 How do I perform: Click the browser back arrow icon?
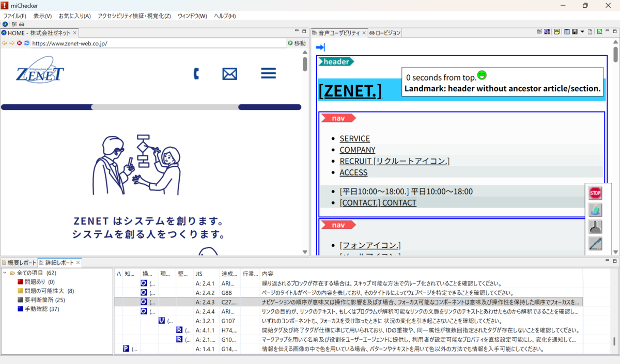point(5,43)
